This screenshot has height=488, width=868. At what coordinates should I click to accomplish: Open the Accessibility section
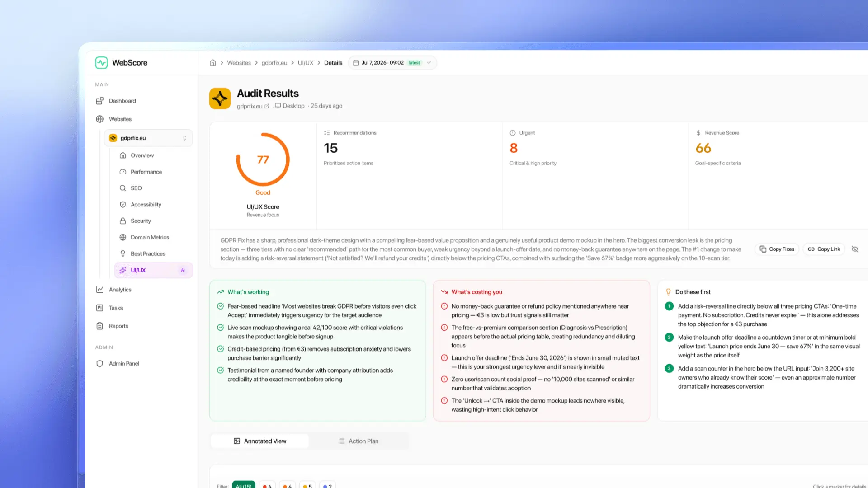[146, 204]
